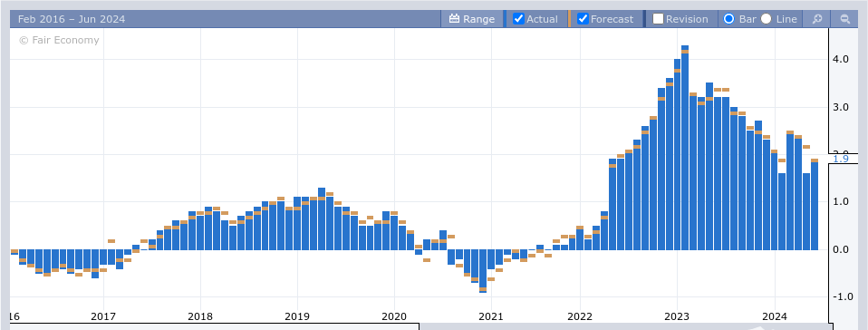Uncheck the Forecast series checkbox
Viewport: 868px width, 330px height.
pos(583,19)
